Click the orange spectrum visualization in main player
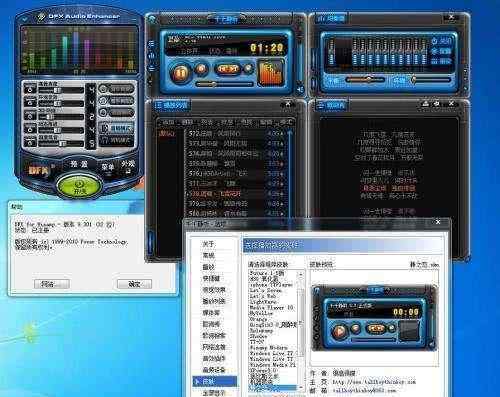The image size is (500, 397). click(271, 73)
